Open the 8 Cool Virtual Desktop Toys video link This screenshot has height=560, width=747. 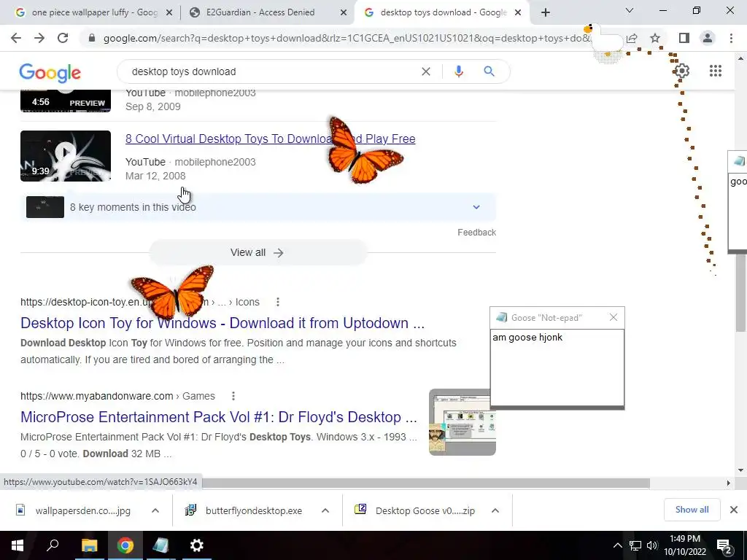pyautogui.click(x=270, y=139)
